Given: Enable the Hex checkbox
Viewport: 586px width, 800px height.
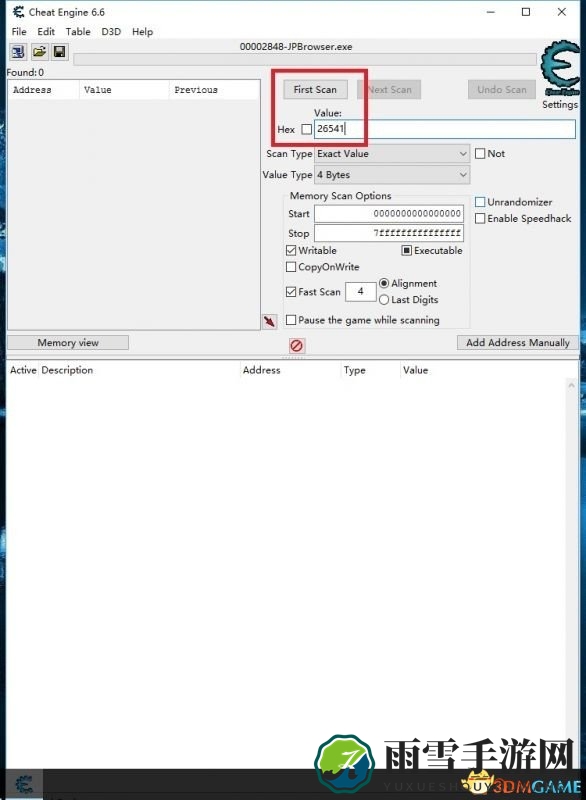Looking at the screenshot, I should click(x=307, y=130).
